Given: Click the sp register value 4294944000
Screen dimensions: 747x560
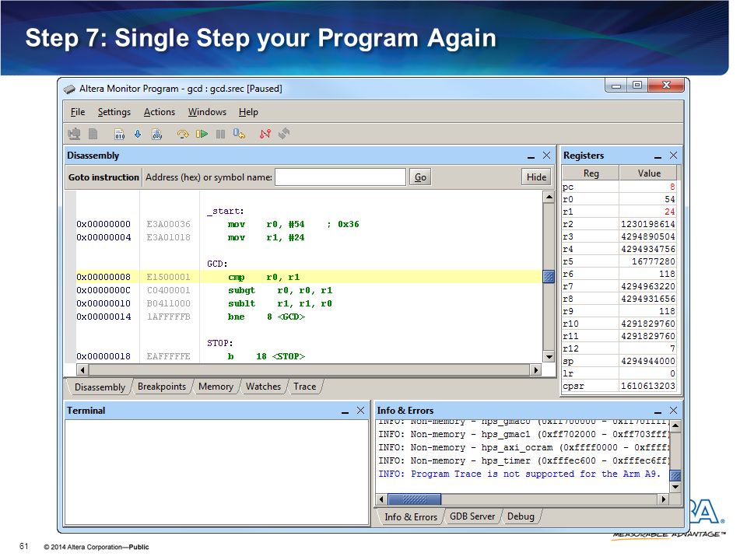Looking at the screenshot, I should pos(648,362).
